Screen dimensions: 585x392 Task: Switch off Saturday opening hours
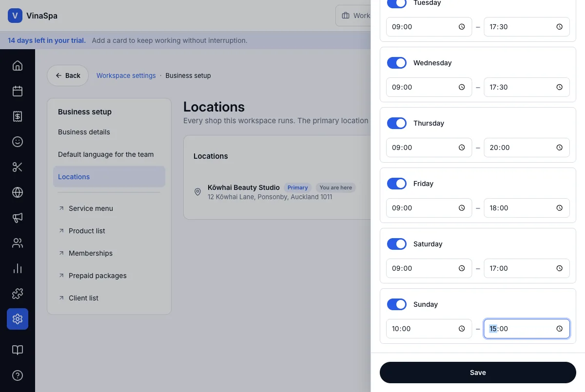397,244
